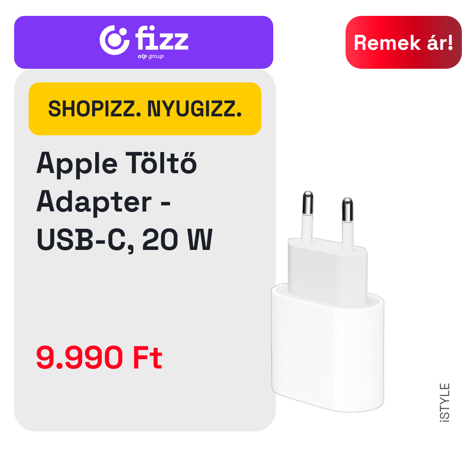Click the circular fizz logo icon
This screenshot has width=476, height=476.
pyautogui.click(x=115, y=40)
